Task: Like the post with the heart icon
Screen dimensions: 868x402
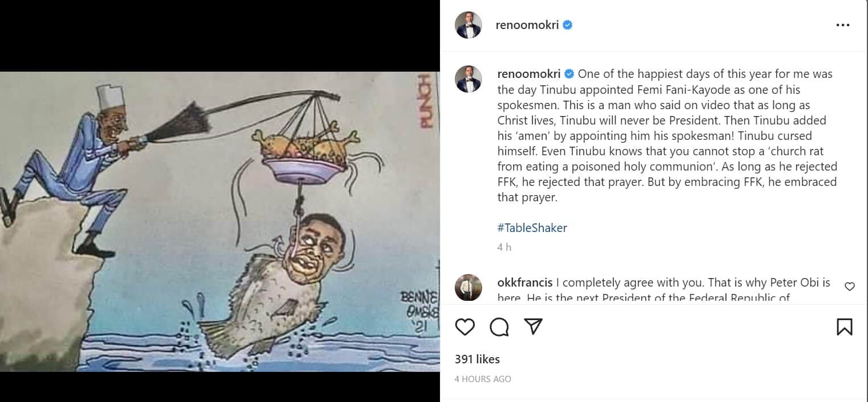Action: click(x=465, y=327)
